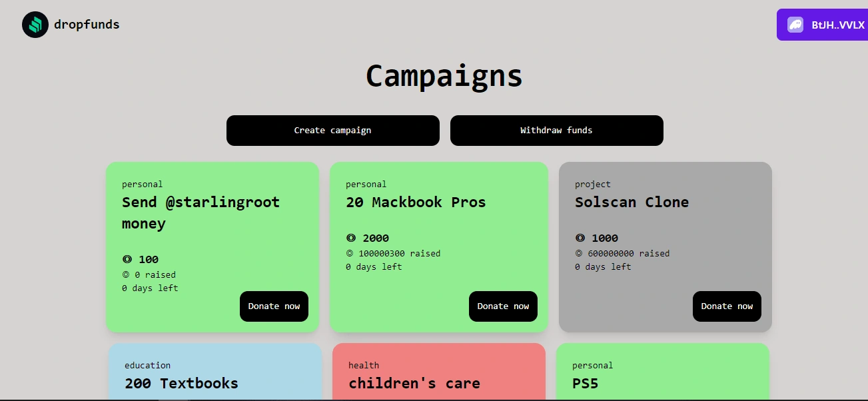Click the Withdraw funds button
This screenshot has height=401, width=868.
click(x=557, y=131)
